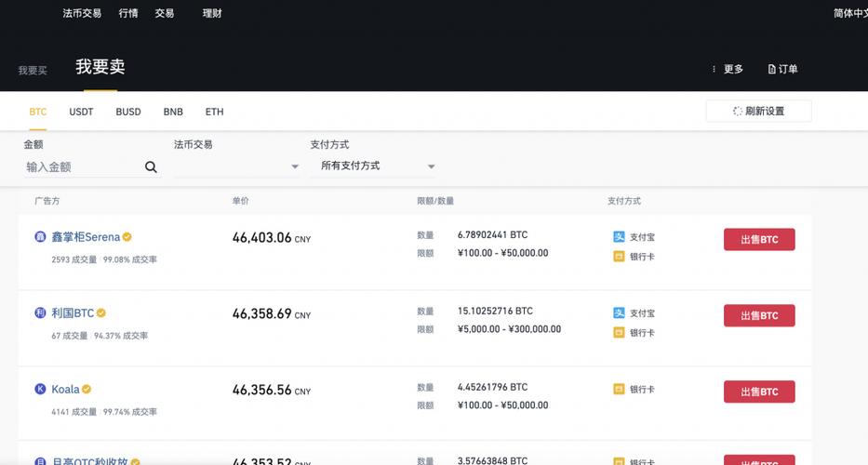The height and width of the screenshot is (465, 868).
Task: Switch to the 我要买 buy tab
Action: point(33,71)
